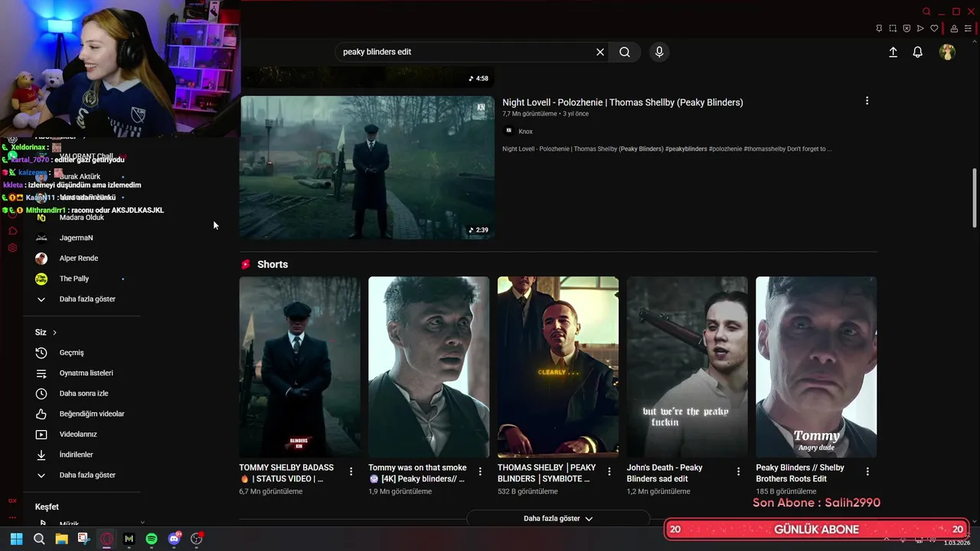Open the YouTube upload/create icon
The image size is (980, 551).
pos(893,52)
